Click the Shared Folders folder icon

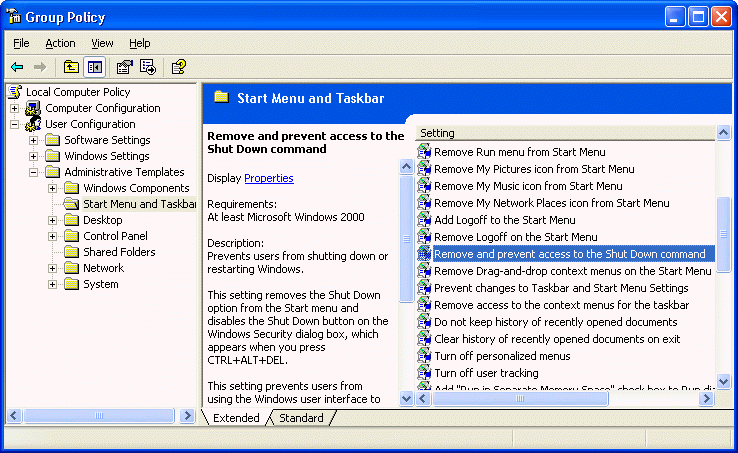[x=72, y=252]
